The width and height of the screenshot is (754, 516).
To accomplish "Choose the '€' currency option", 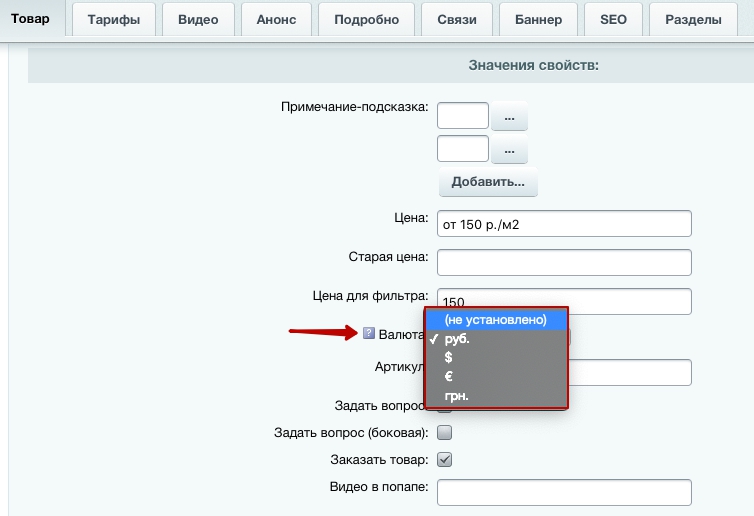I will (496, 377).
